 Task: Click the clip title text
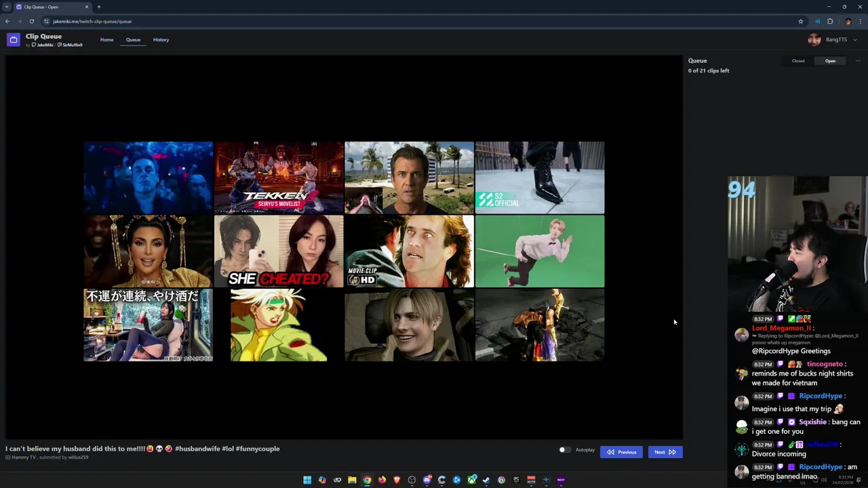(x=142, y=449)
